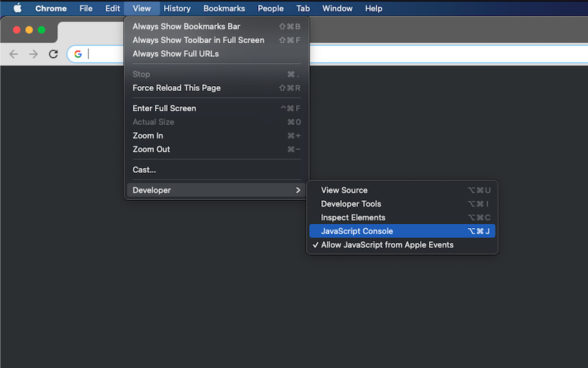Toggle Allow JavaScript from Apple Events
This screenshot has width=588, height=368.
coord(402,245)
